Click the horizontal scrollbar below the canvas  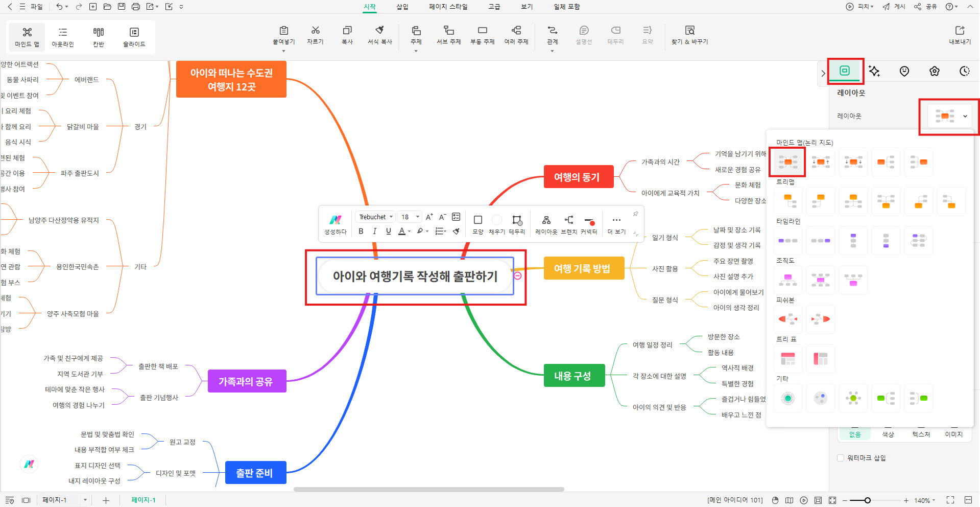(429, 489)
